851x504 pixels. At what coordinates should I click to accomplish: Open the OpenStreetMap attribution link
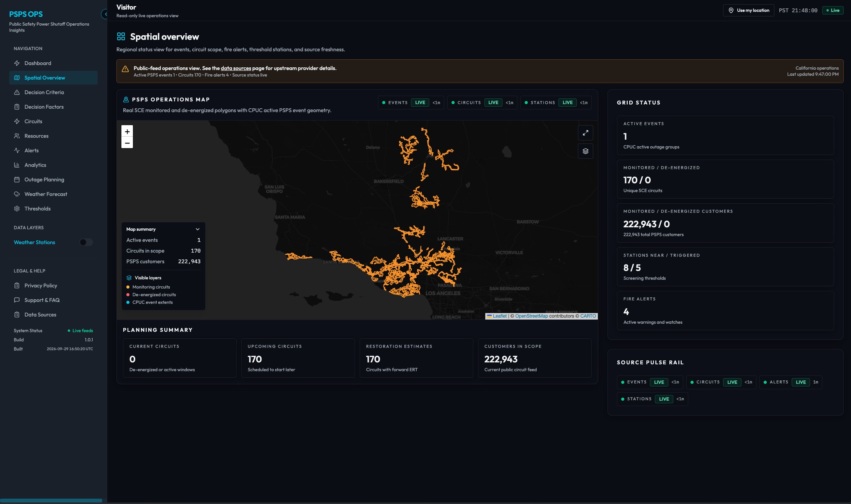tap(532, 316)
